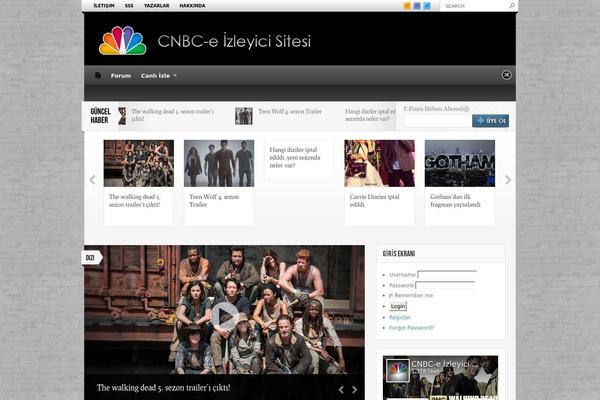Viewport: 600px width, 400px height.
Task: Click the GÜNCEL HABER label
Action: [x=100, y=116]
